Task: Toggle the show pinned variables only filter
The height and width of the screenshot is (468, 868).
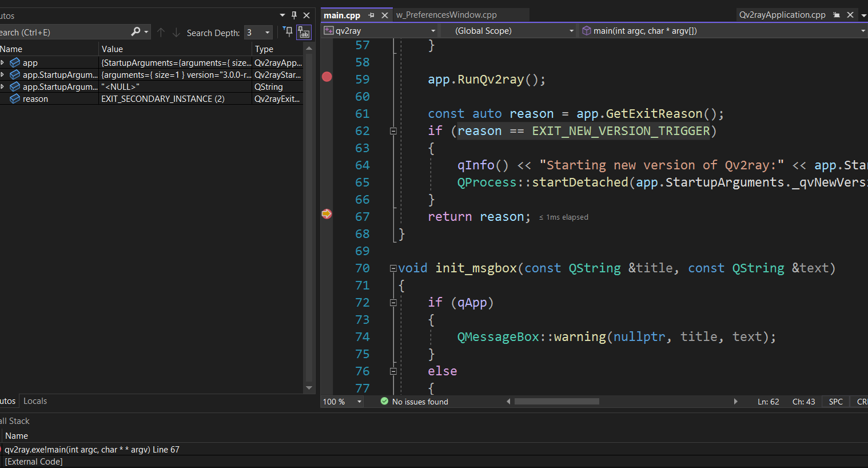Action: [288, 32]
